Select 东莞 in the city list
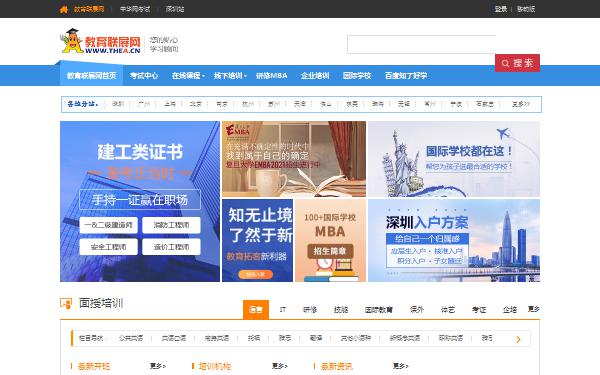 coord(352,104)
